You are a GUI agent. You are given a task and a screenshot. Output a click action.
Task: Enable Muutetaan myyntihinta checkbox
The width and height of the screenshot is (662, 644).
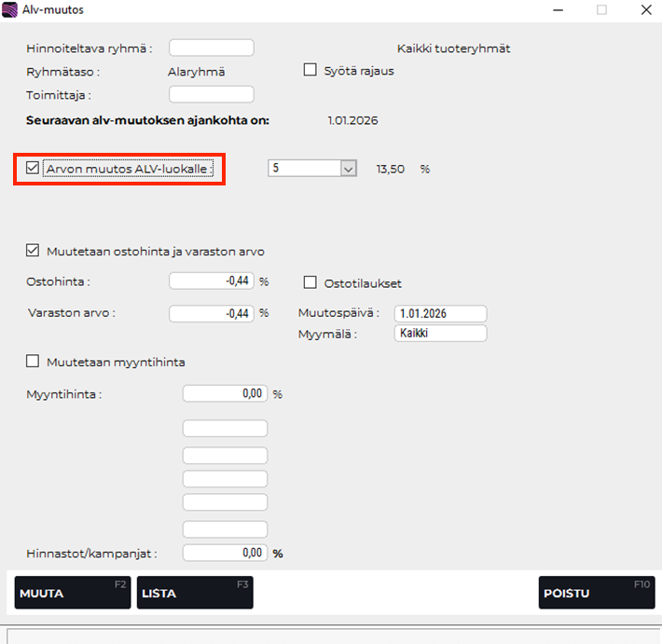[34, 362]
